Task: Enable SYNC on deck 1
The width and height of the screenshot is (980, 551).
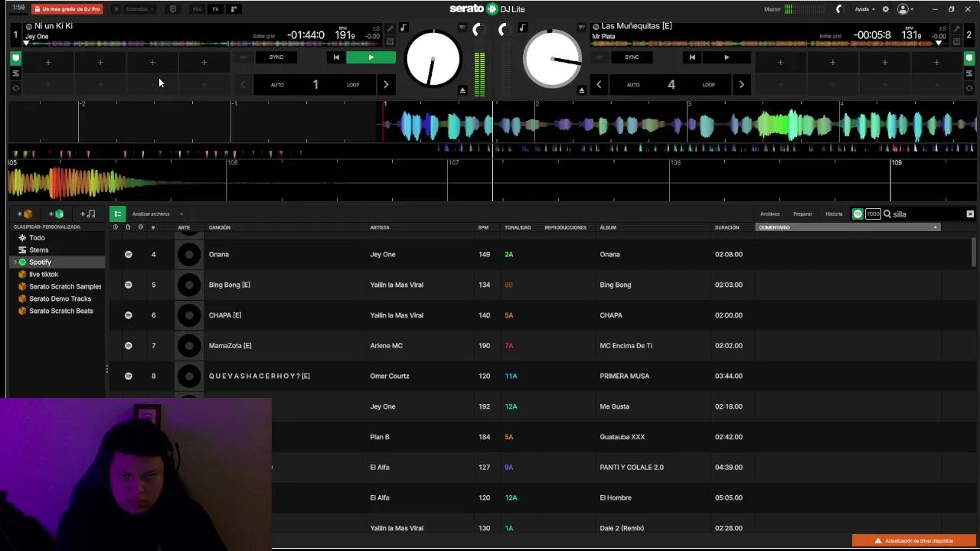Action: (x=276, y=57)
